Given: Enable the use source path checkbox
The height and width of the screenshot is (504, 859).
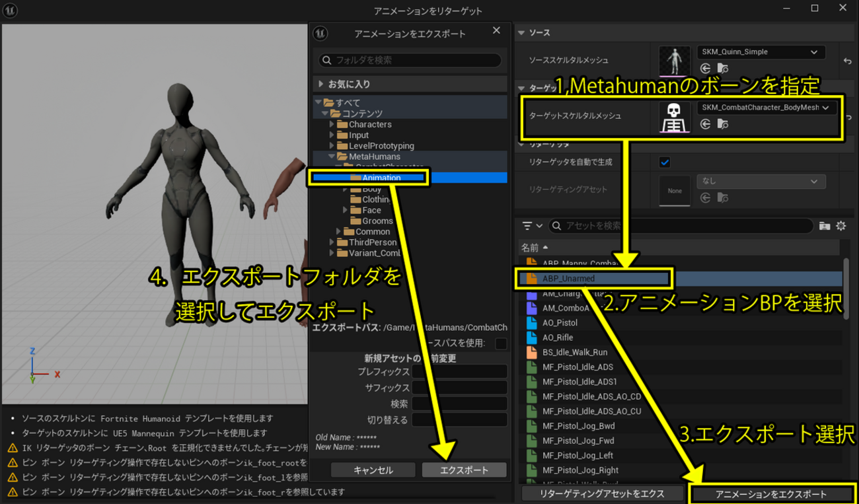Looking at the screenshot, I should (501, 343).
